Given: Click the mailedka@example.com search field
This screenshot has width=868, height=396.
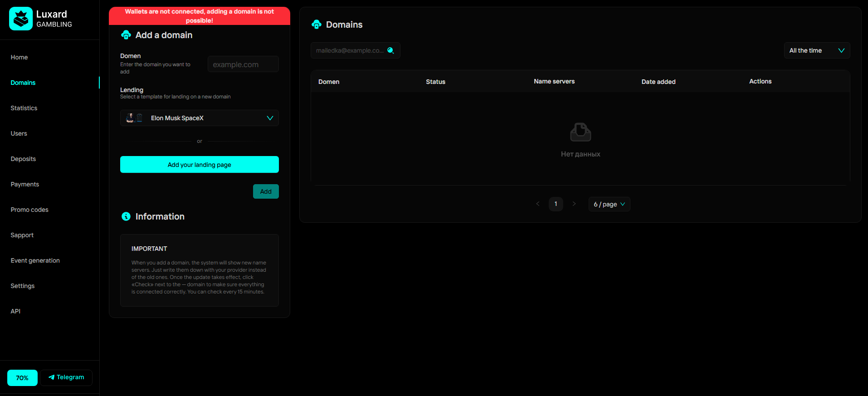Looking at the screenshot, I should coord(356,50).
